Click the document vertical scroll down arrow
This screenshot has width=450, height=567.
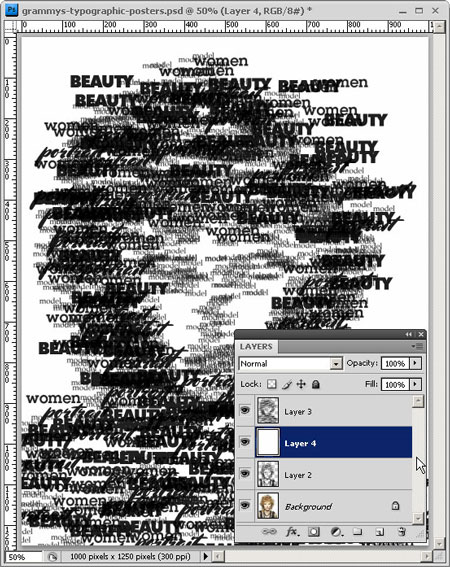439,543
